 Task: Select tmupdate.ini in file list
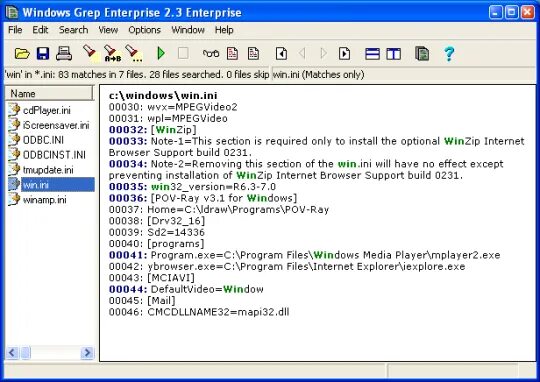coord(48,170)
